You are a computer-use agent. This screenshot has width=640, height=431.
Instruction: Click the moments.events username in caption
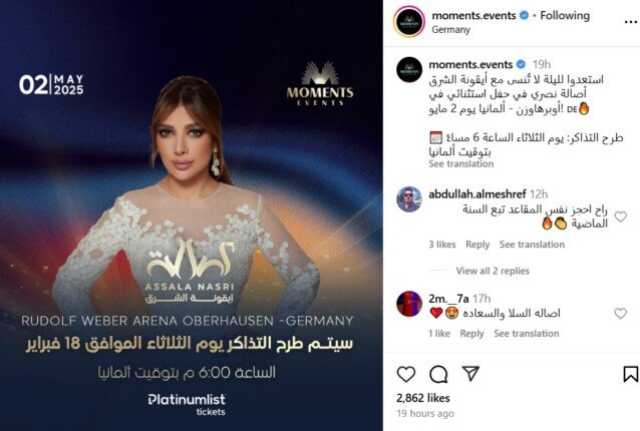(x=470, y=64)
